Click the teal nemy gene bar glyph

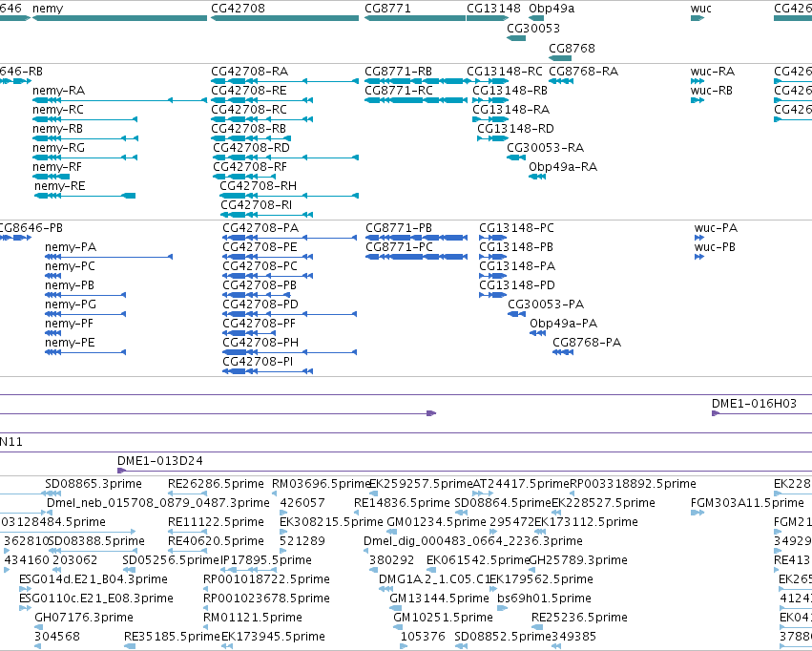tap(119, 18)
